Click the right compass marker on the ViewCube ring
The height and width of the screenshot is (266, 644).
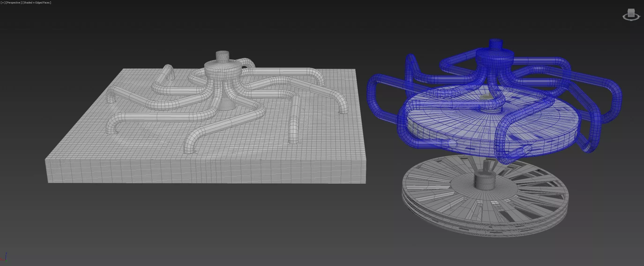[x=640, y=17]
